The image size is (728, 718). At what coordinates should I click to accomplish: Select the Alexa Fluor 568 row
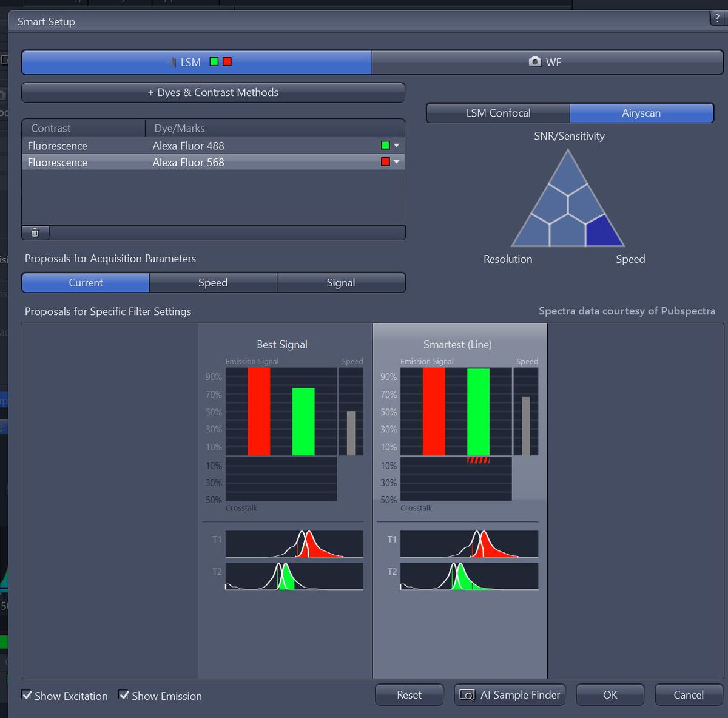click(213, 162)
